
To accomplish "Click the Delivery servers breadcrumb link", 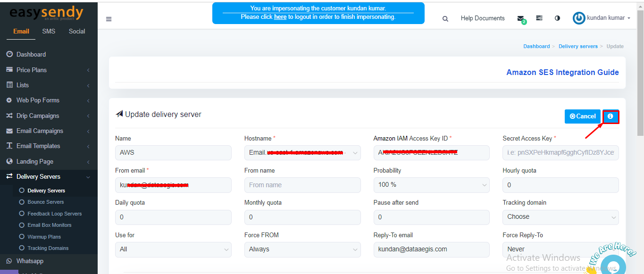I will 578,46.
